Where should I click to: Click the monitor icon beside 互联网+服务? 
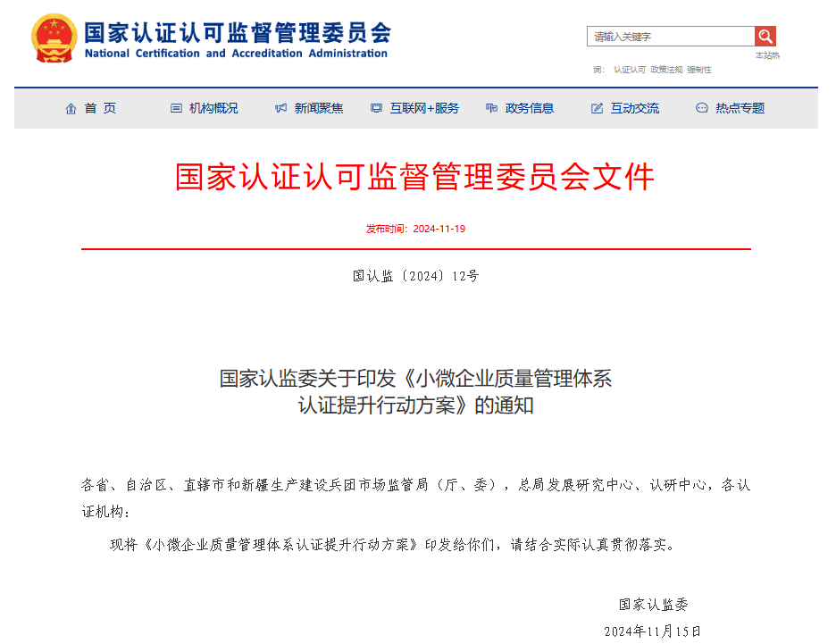(x=376, y=108)
